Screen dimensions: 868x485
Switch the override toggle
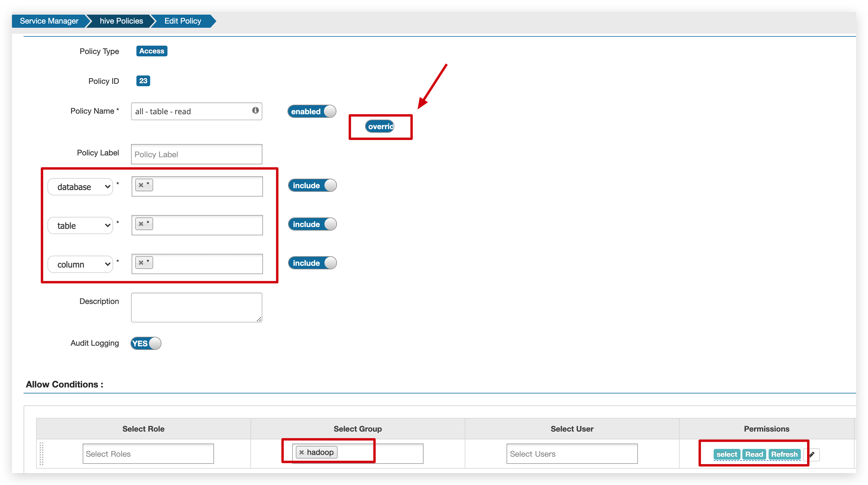click(380, 126)
